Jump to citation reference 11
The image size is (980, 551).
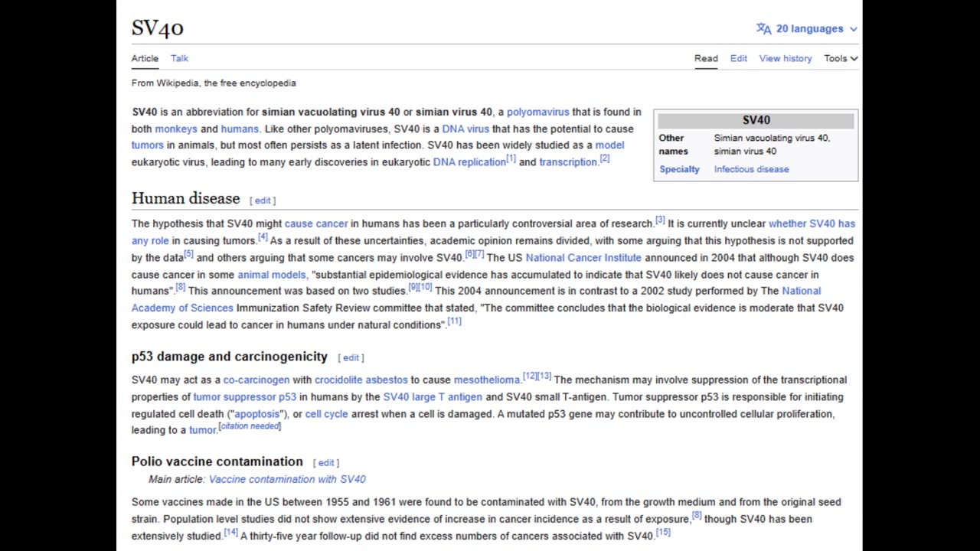[455, 321]
